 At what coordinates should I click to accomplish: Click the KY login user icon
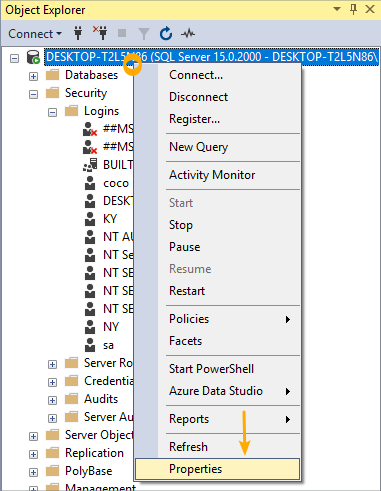[x=90, y=219]
